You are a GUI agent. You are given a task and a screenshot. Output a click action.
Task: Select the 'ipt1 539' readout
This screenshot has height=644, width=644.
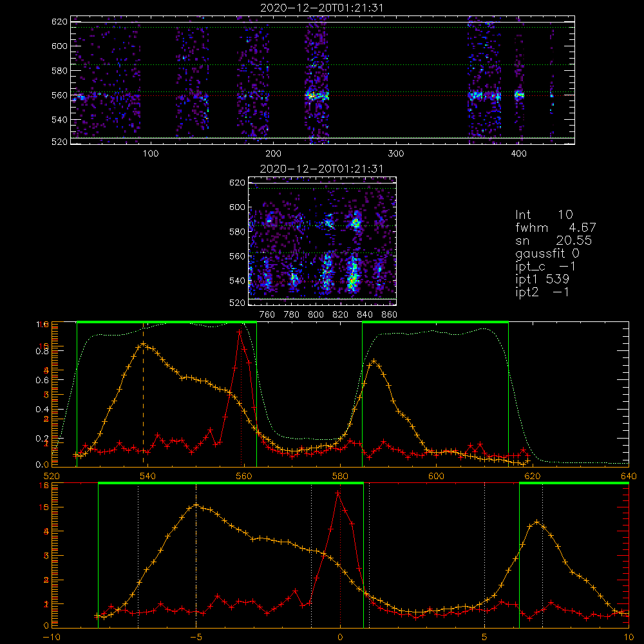coord(542,279)
